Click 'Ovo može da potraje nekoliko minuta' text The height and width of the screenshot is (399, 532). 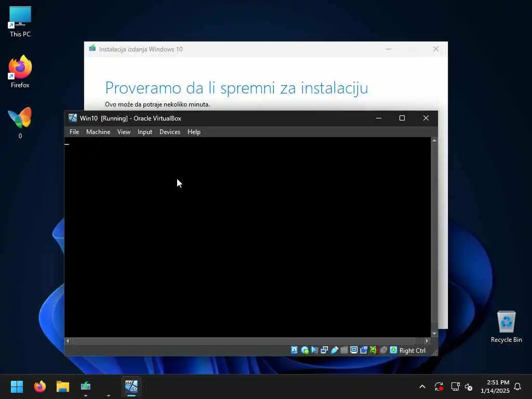click(157, 104)
